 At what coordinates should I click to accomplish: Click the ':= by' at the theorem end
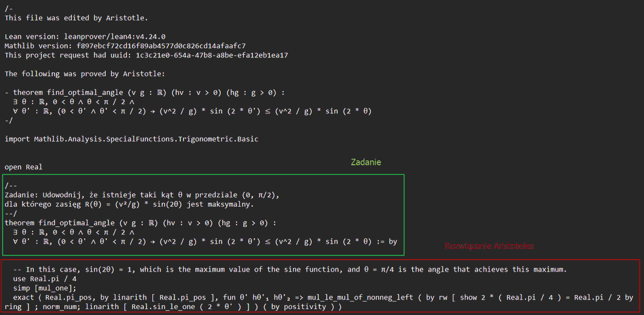[386, 241]
